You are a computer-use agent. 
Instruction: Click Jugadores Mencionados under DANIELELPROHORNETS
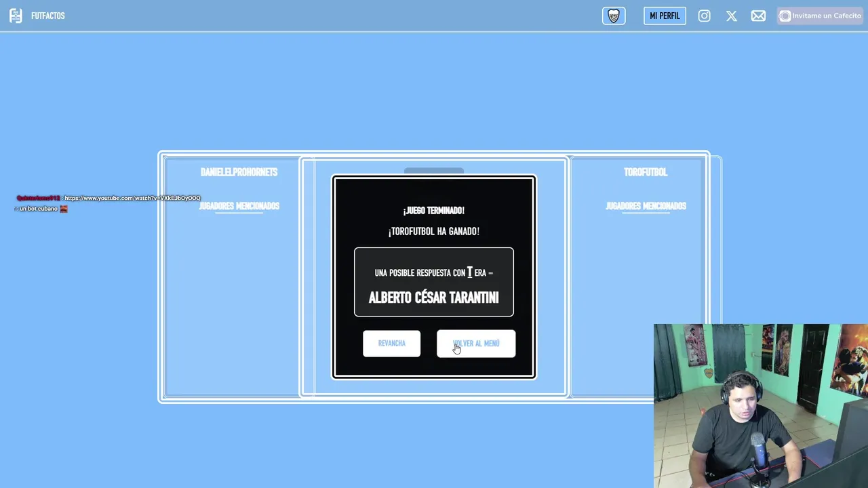click(x=239, y=206)
